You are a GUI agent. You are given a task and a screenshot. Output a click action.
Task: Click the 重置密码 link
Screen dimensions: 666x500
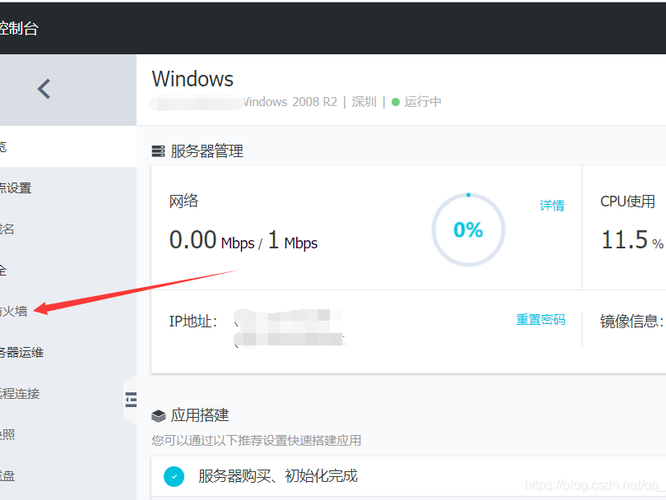pos(540,319)
